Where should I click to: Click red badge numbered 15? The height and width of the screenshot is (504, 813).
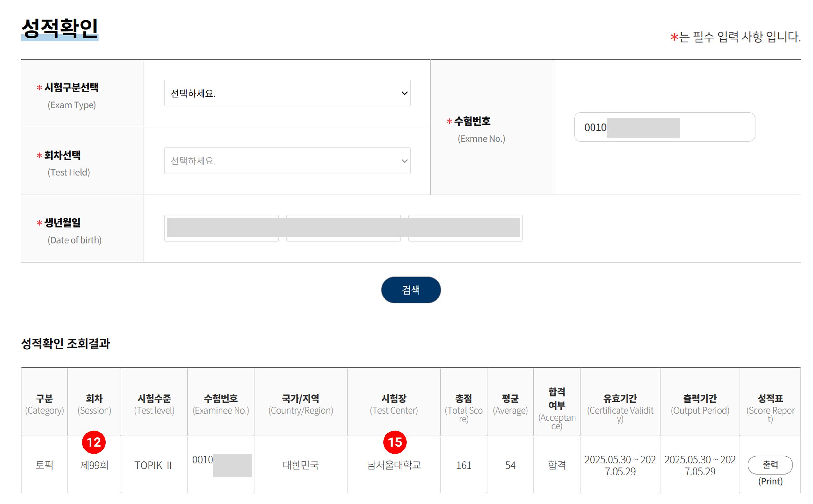coord(394,442)
